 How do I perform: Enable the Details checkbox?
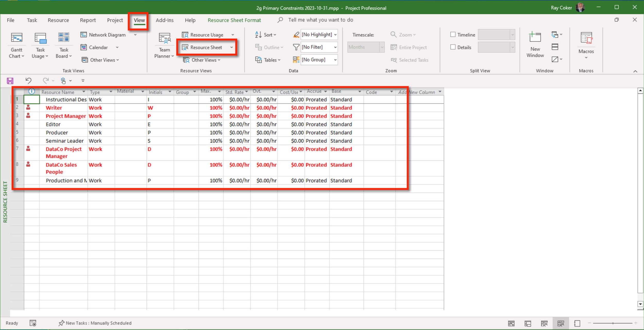(453, 47)
